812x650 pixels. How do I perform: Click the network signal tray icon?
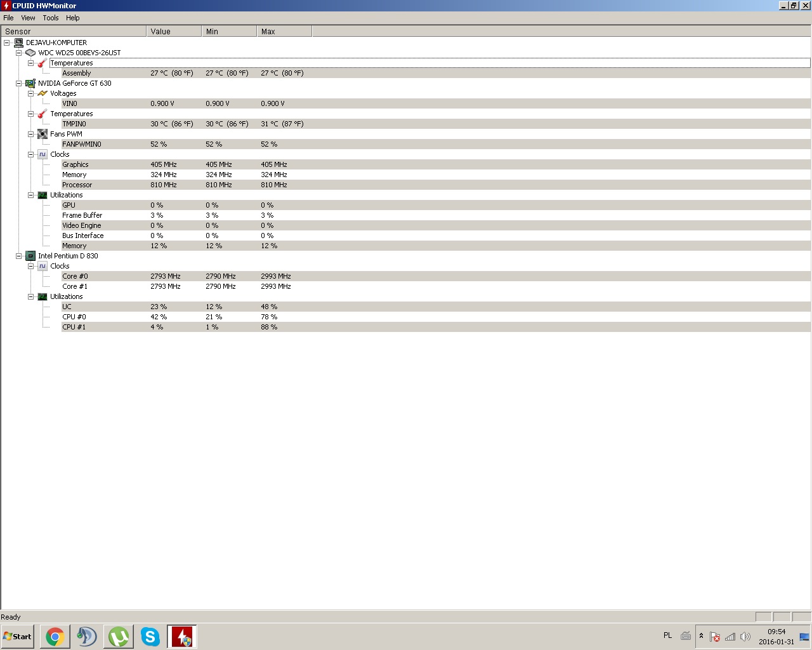pyautogui.click(x=730, y=637)
